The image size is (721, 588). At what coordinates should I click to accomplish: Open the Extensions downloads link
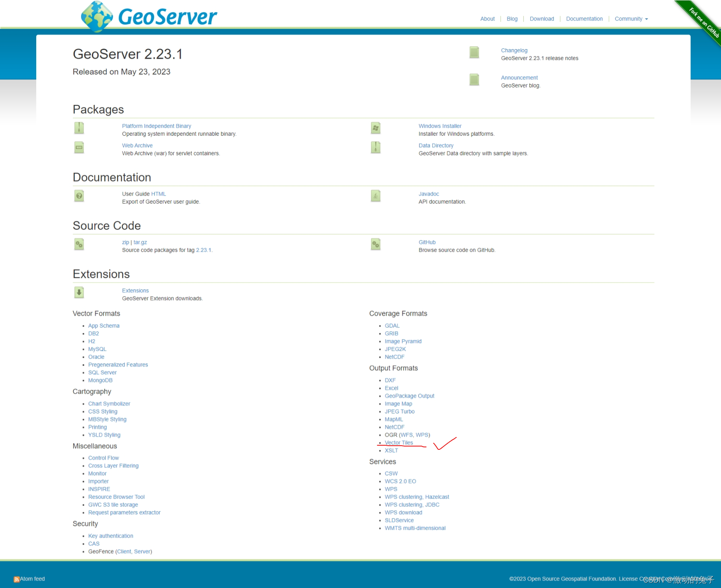point(135,290)
